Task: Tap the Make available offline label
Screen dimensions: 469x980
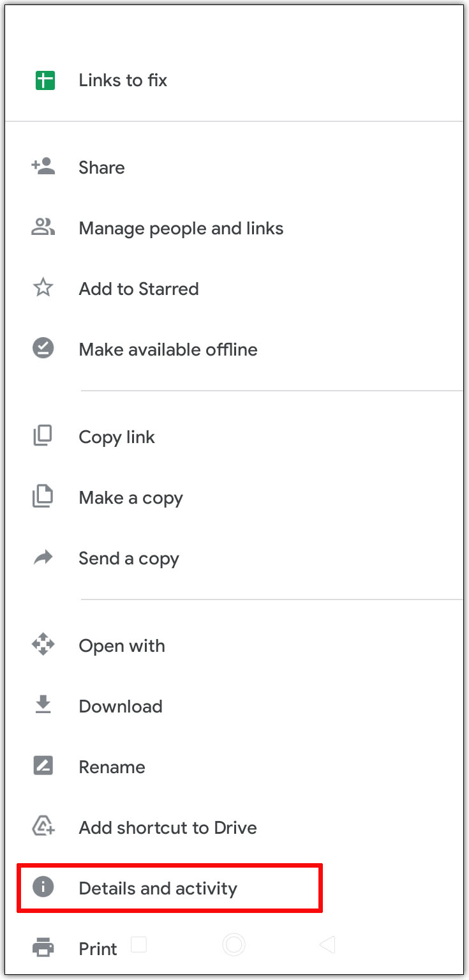Action: (x=168, y=350)
